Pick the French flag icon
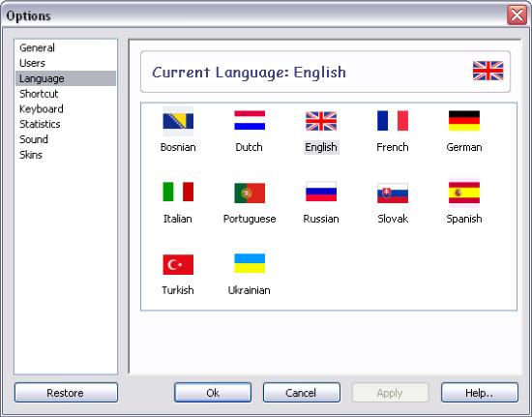Viewport: 532px width, 417px height. pos(393,120)
